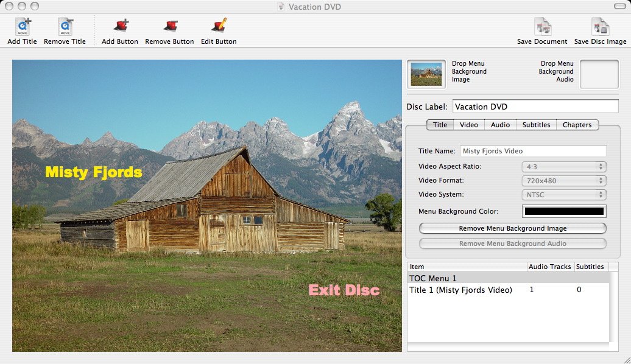Image resolution: width=631 pixels, height=364 pixels.
Task: Switch to the Title tab
Action: tap(440, 125)
